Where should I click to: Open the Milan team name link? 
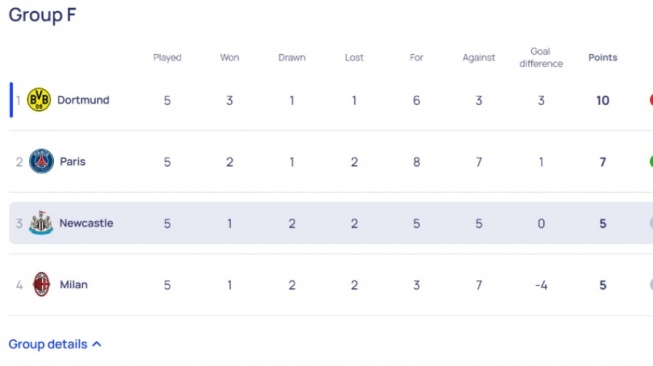74,285
